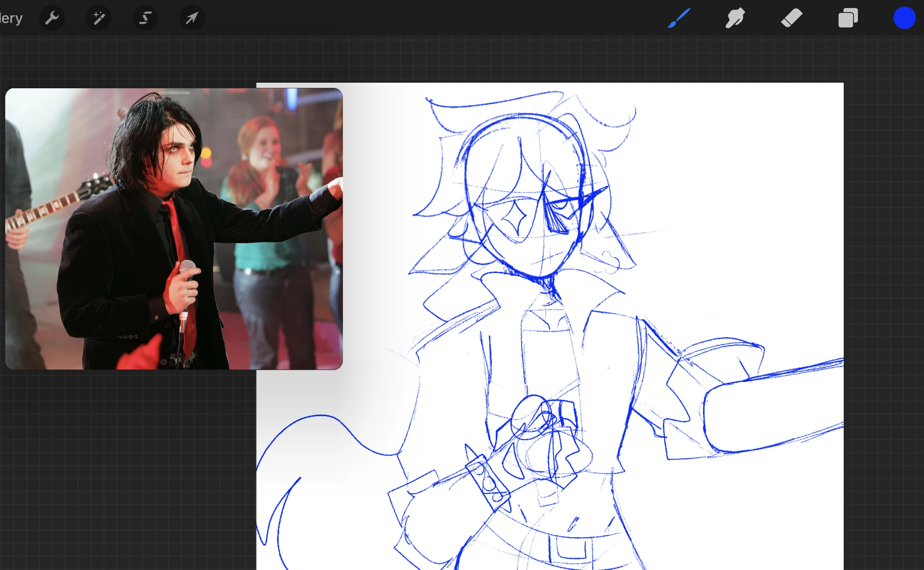This screenshot has width=924, height=570.
Task: Open the Adjustments magic wand menu
Action: (x=99, y=18)
